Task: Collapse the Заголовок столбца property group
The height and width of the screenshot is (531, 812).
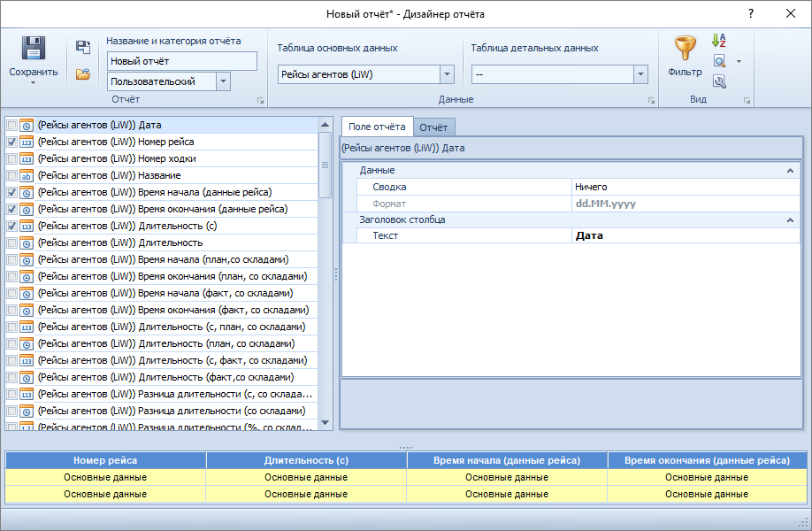Action: coord(790,220)
